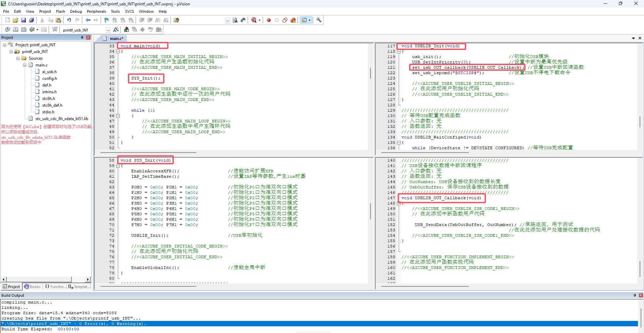Click the Save All files icon
The height and width of the screenshot is (333, 644).
(x=32, y=20)
